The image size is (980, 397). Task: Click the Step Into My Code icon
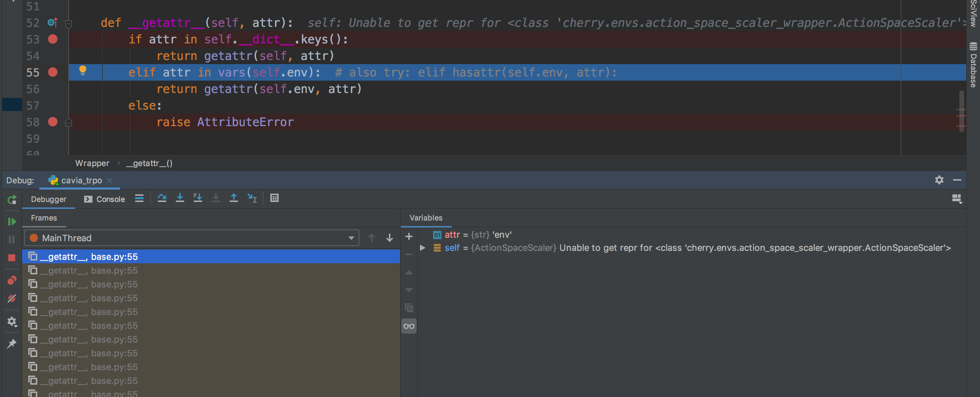pyautogui.click(x=198, y=198)
